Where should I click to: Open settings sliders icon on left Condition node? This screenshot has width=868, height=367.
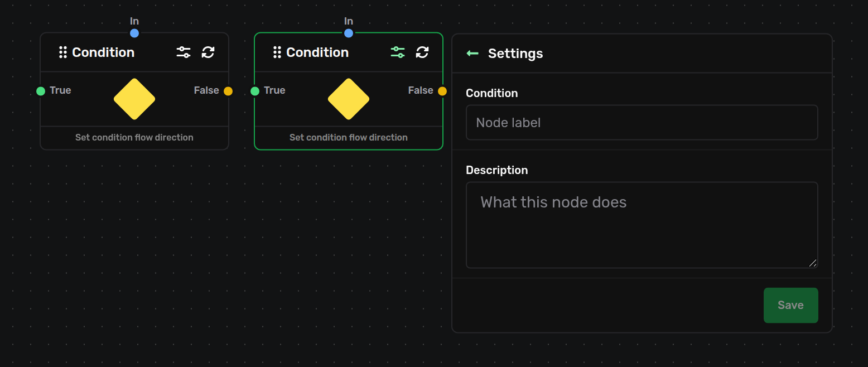184,52
